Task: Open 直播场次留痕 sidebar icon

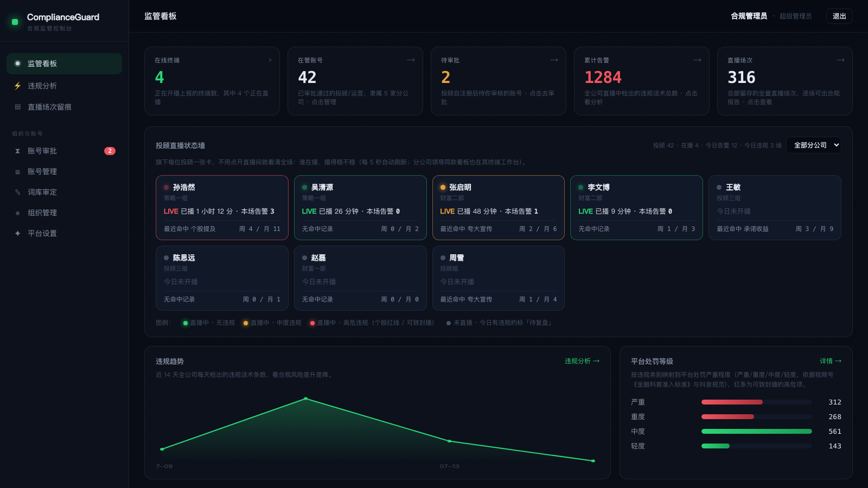Action: coord(17,107)
